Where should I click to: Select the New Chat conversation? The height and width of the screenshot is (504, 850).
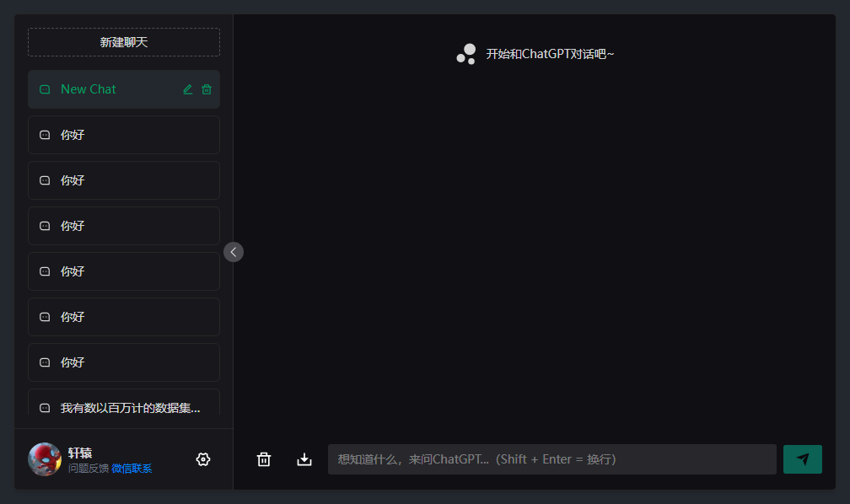124,89
